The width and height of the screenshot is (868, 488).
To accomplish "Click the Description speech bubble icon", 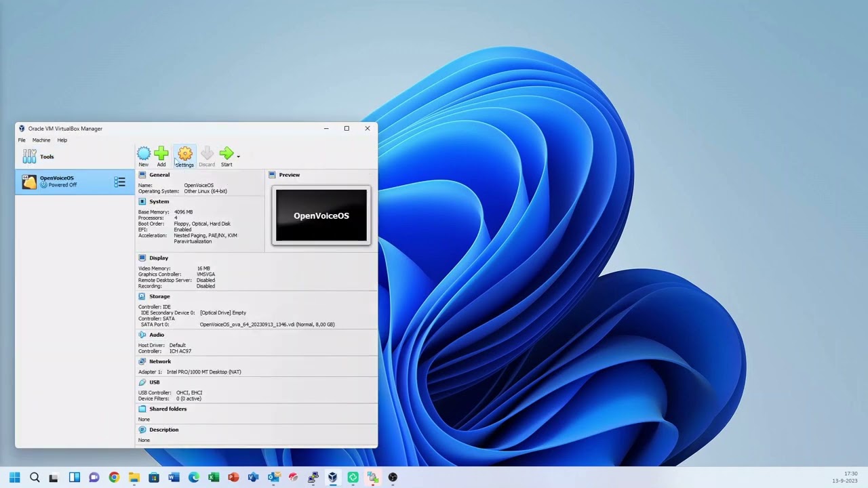I will click(x=142, y=430).
